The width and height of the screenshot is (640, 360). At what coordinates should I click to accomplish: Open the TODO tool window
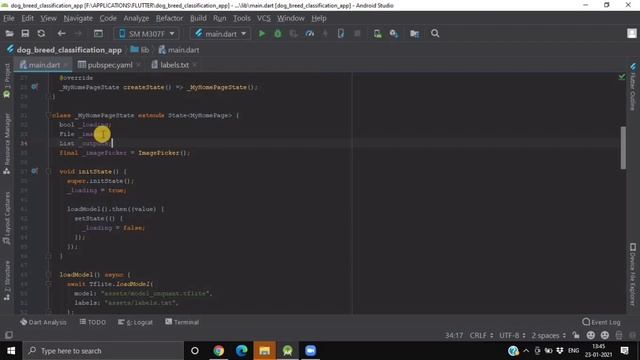pos(93,322)
